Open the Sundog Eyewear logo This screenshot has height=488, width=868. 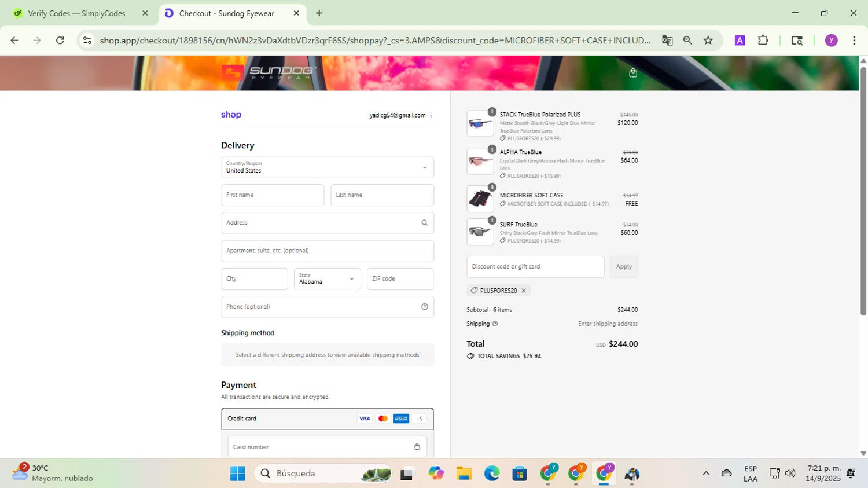click(269, 73)
